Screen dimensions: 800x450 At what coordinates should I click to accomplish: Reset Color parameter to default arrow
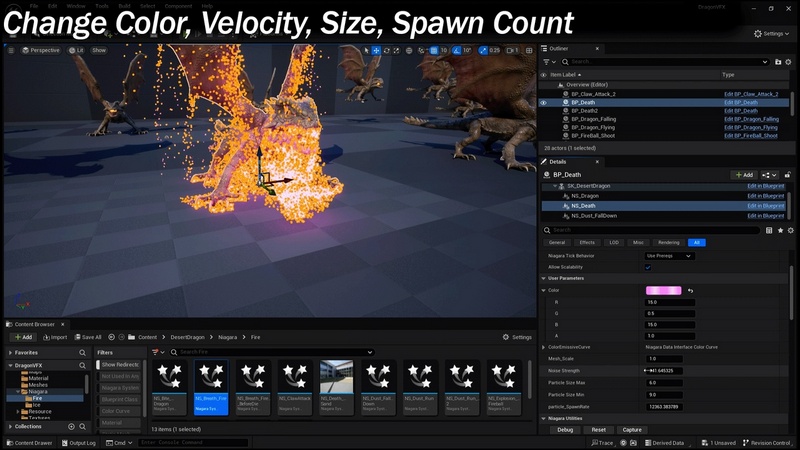pos(690,290)
